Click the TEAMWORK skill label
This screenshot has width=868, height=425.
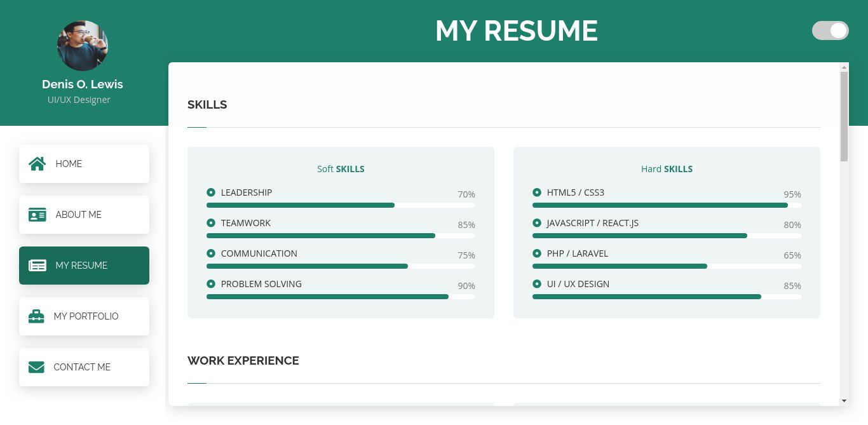coord(246,223)
